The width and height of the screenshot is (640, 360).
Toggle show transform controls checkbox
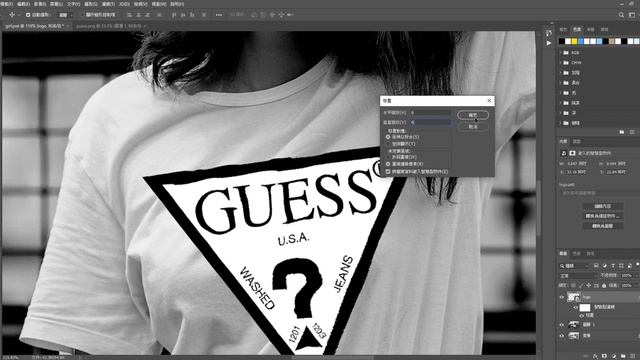(x=82, y=15)
